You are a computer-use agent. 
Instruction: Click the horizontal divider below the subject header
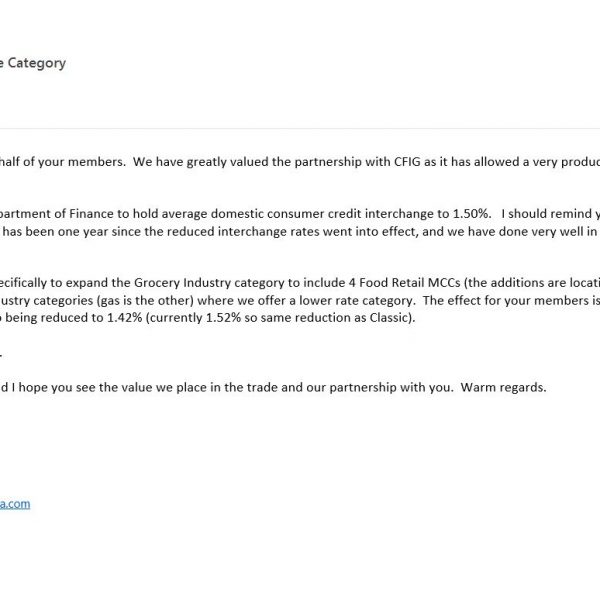click(300, 129)
